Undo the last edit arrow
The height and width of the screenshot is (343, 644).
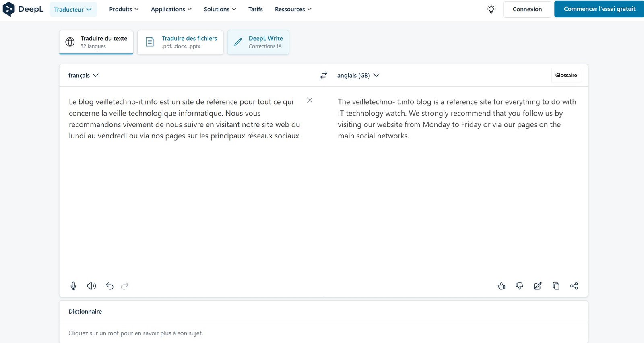(x=109, y=286)
